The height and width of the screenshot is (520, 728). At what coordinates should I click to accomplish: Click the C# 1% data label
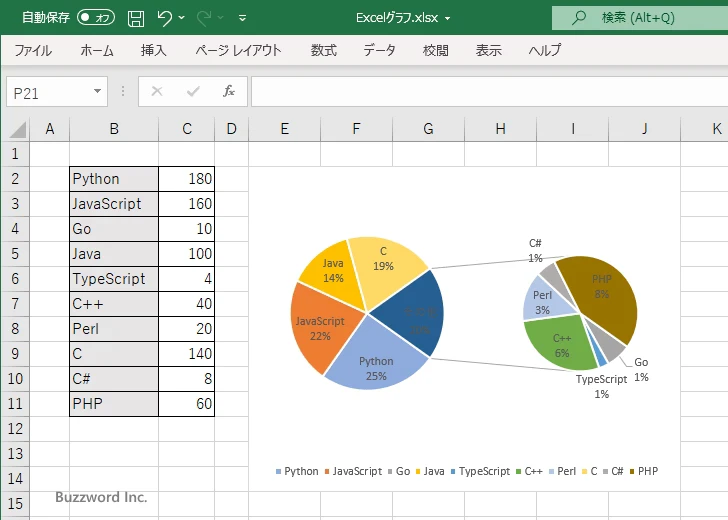click(x=535, y=251)
